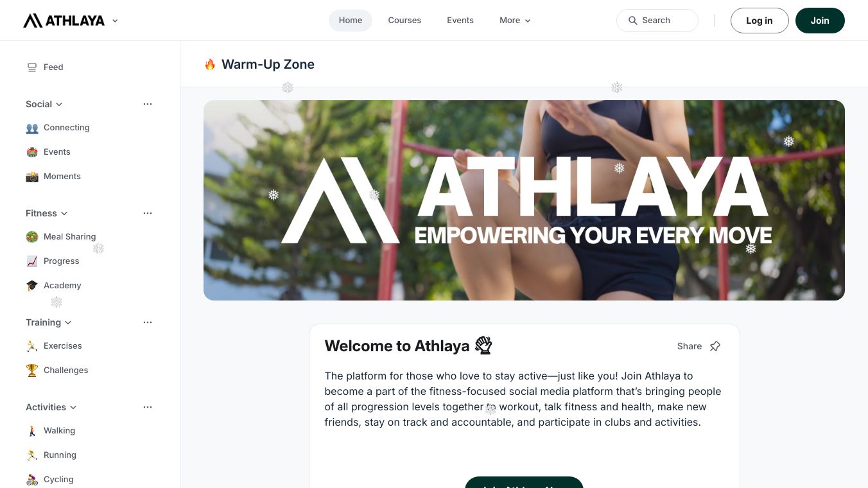This screenshot has width=868, height=488.
Task: Click the Cycling bike icon
Action: click(x=32, y=480)
